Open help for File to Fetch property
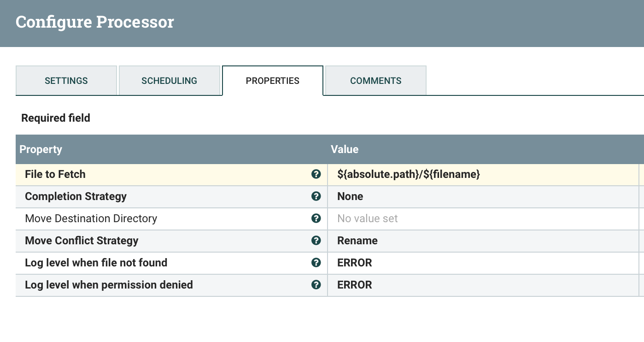Viewport: 644px width, 342px height. 316,174
